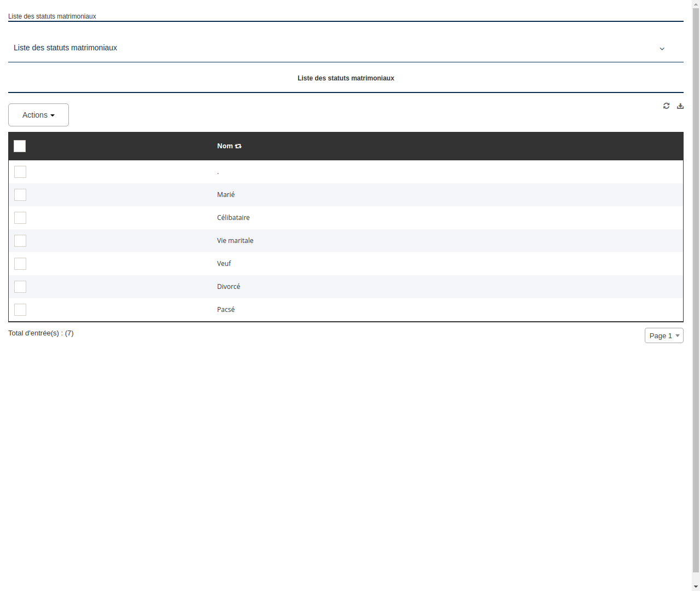Viewport: 700px width, 591px height.
Task: Select the Nom column header
Action: 224,146
